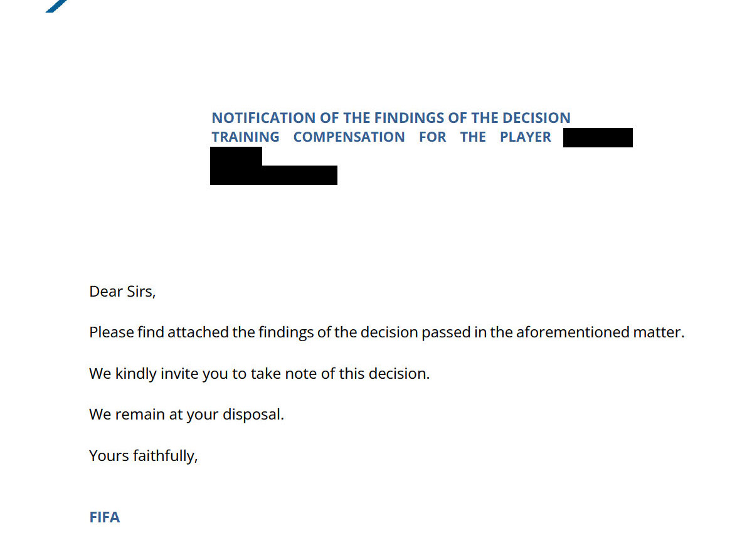The width and height of the screenshot is (747, 560).
Task: Click the line 'We remain at your disposal.'
Action: point(186,415)
